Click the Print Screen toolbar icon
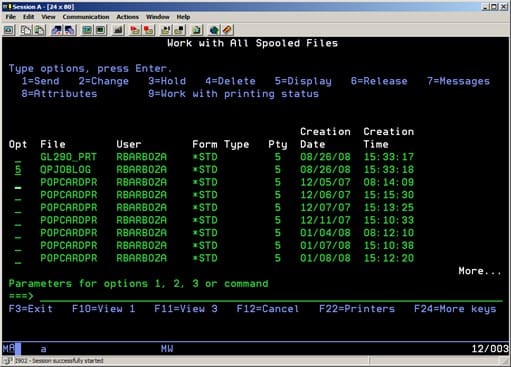This screenshot has width=511, height=367. [9, 30]
